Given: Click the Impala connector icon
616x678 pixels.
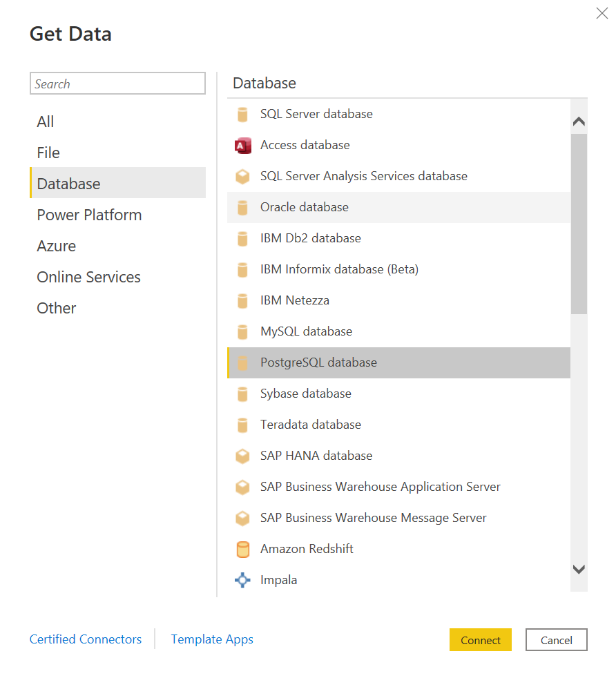Looking at the screenshot, I should (242, 581).
